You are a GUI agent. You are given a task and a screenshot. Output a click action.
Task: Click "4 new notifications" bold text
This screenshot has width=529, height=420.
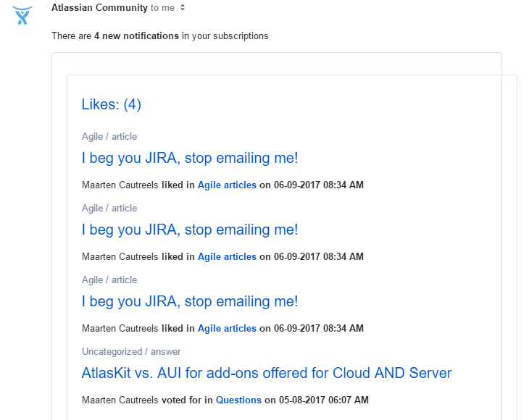136,35
